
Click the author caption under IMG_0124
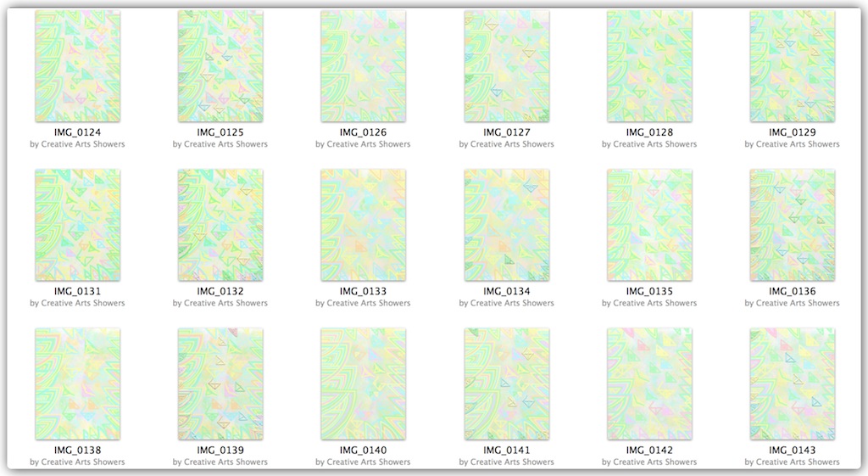[x=77, y=144]
